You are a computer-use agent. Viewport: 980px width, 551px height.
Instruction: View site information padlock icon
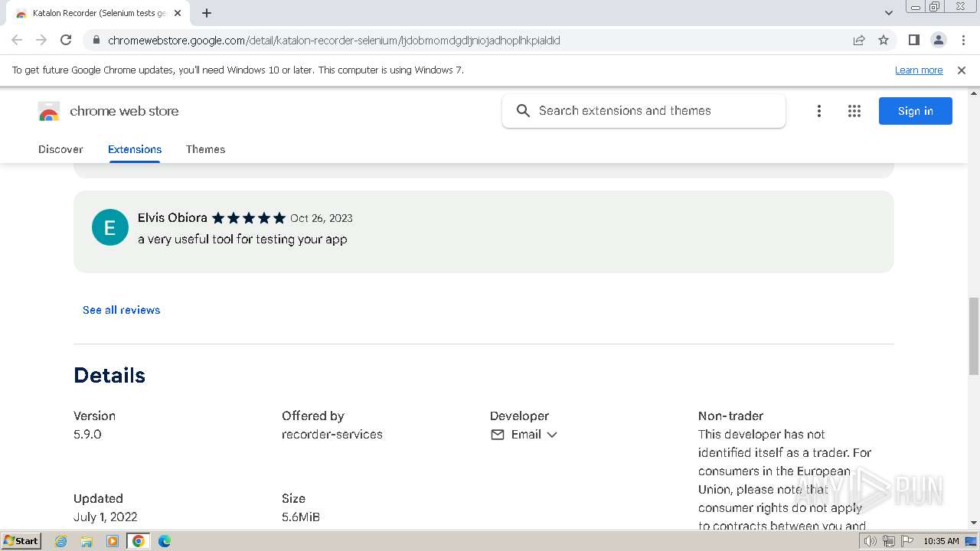[x=95, y=40]
